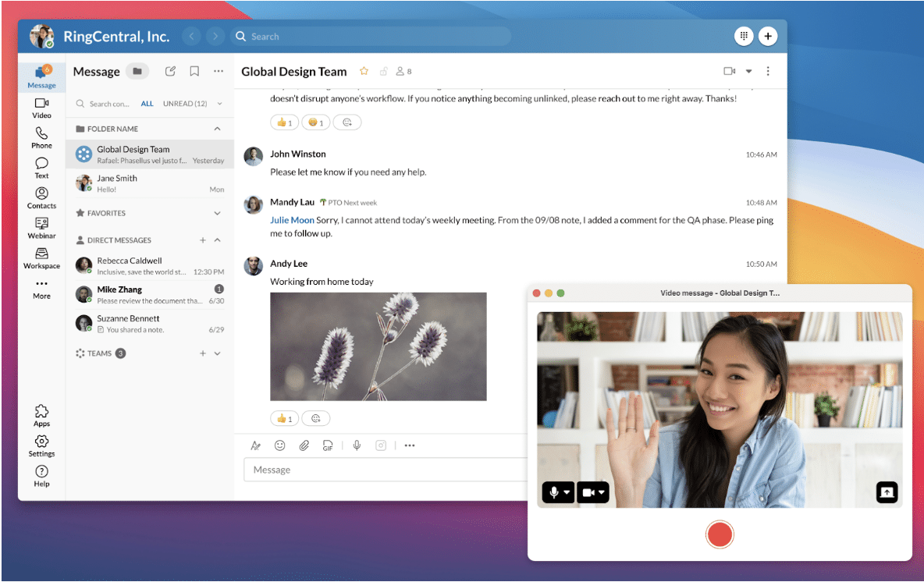
Task: Open the Video section in sidebar
Action: point(41,108)
